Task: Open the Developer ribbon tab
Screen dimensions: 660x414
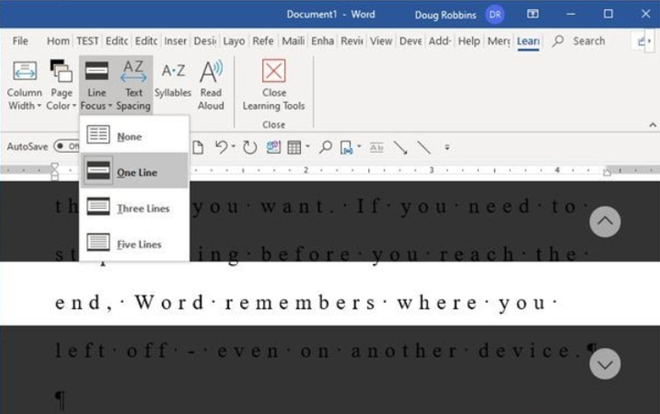Action: (410, 41)
